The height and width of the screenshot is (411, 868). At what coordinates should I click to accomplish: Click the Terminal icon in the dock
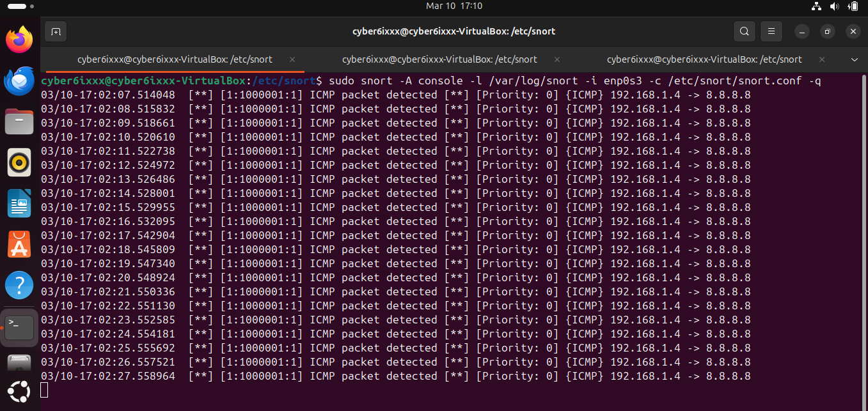click(19, 328)
